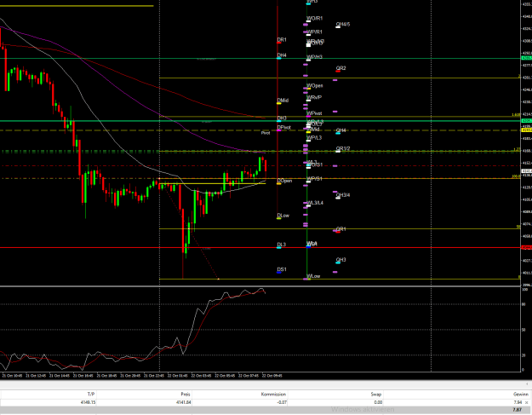Image resolution: width=532 pixels, height=415 pixels.
Task: Sort trades by the Swap column
Action: [x=376, y=395]
